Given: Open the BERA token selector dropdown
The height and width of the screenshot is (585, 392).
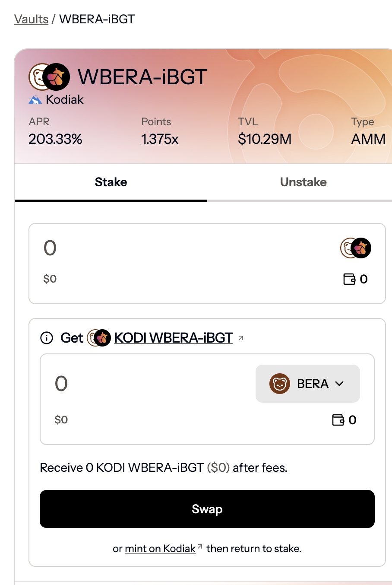Looking at the screenshot, I should tap(308, 384).
